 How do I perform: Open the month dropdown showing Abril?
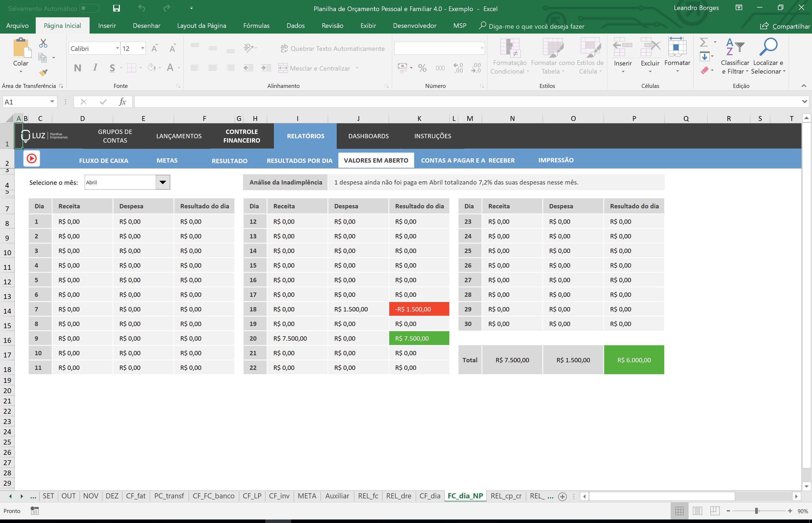162,182
